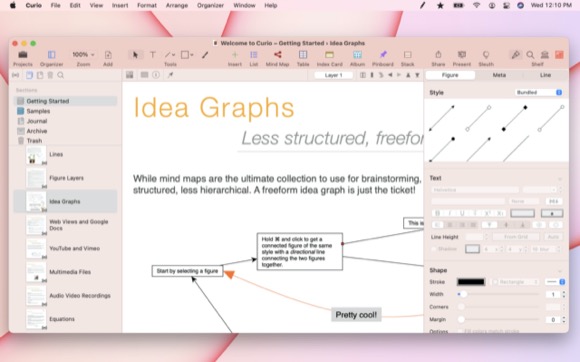
Task: Click the pin icon above the canvas
Action: tap(170, 75)
